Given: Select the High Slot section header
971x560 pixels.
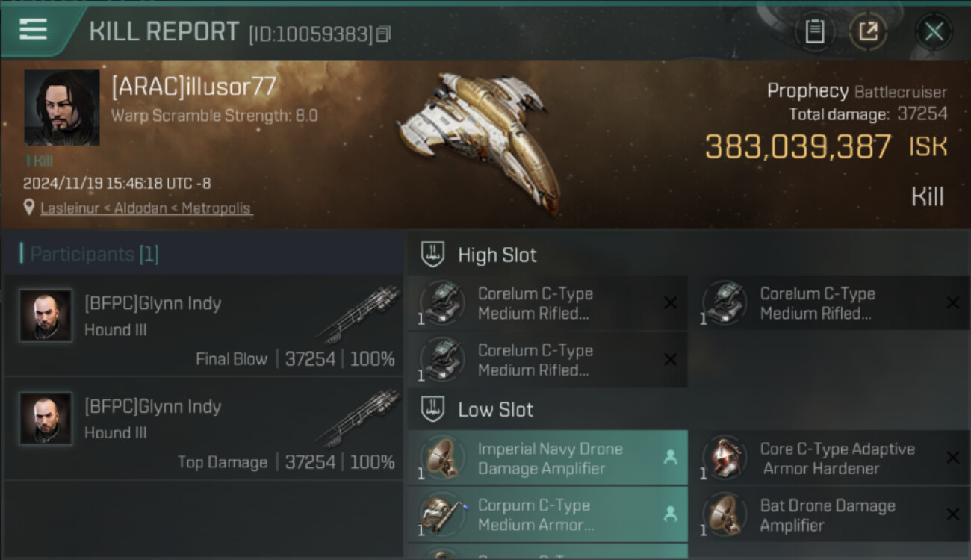Looking at the screenshot, I should pyautogui.click(x=497, y=255).
